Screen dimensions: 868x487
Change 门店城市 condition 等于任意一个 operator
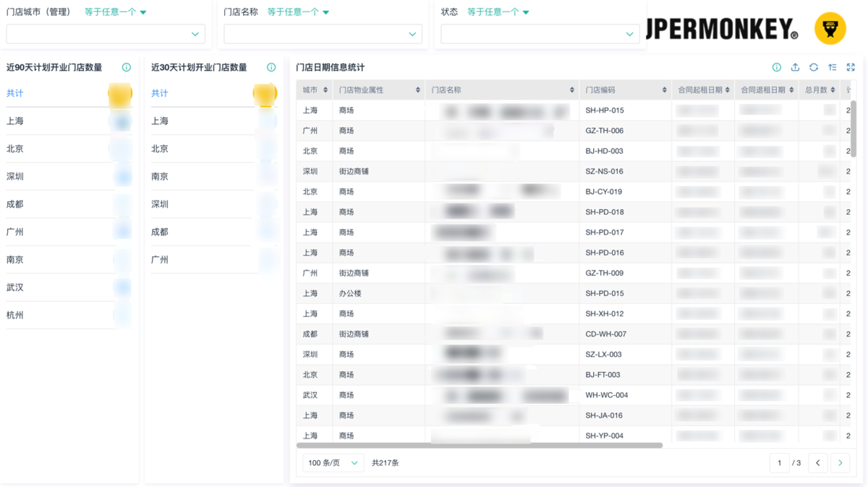[115, 12]
